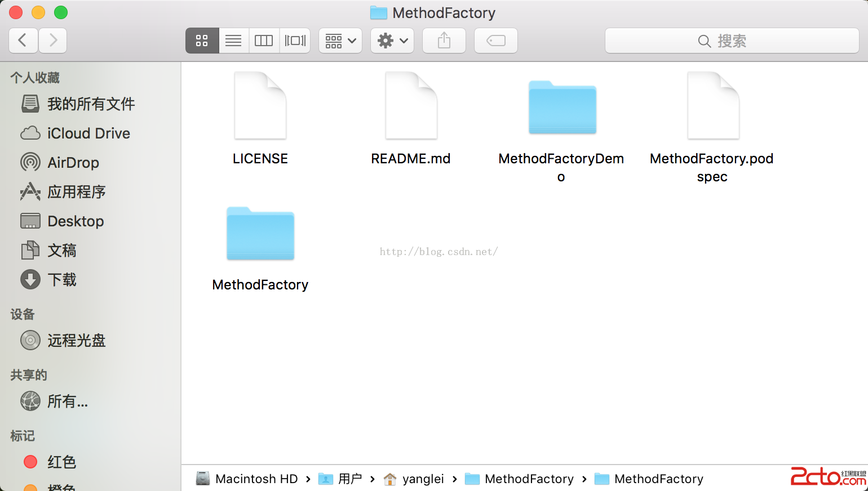The height and width of the screenshot is (491, 868).
Task: Select Desktop in the sidebar
Action: click(x=75, y=221)
